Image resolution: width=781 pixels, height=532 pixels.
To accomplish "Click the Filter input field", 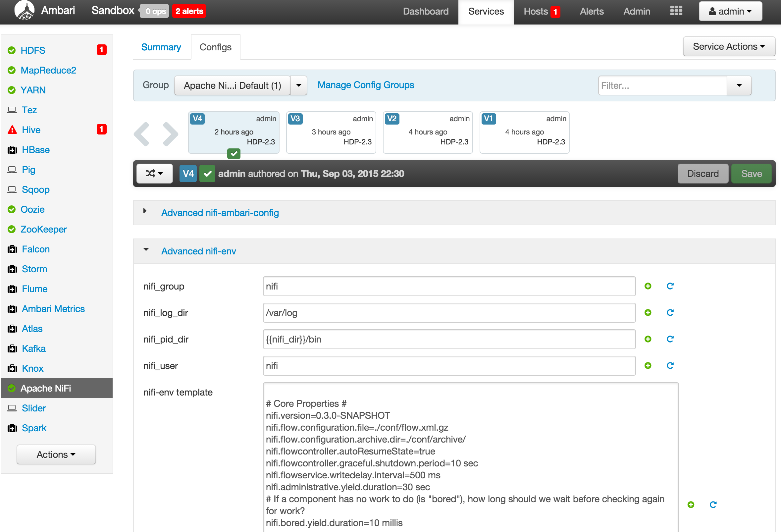I will [662, 85].
